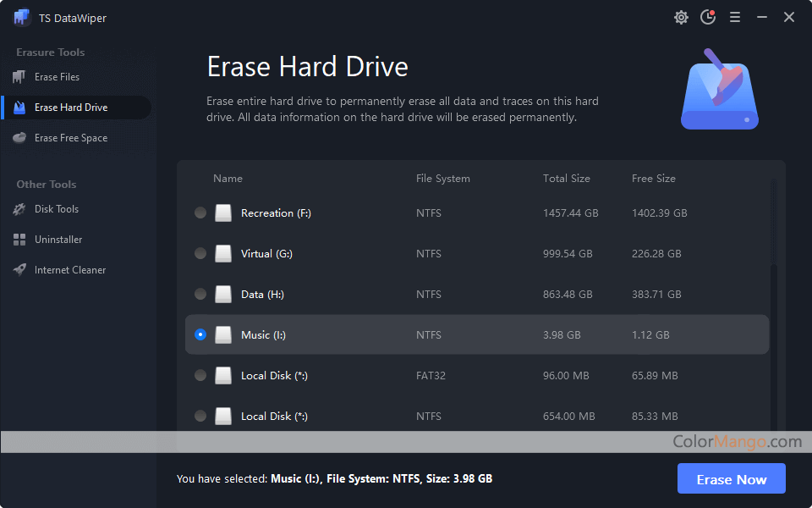Click the Internet Cleaner rocket icon
Image resolution: width=812 pixels, height=508 pixels.
point(19,270)
